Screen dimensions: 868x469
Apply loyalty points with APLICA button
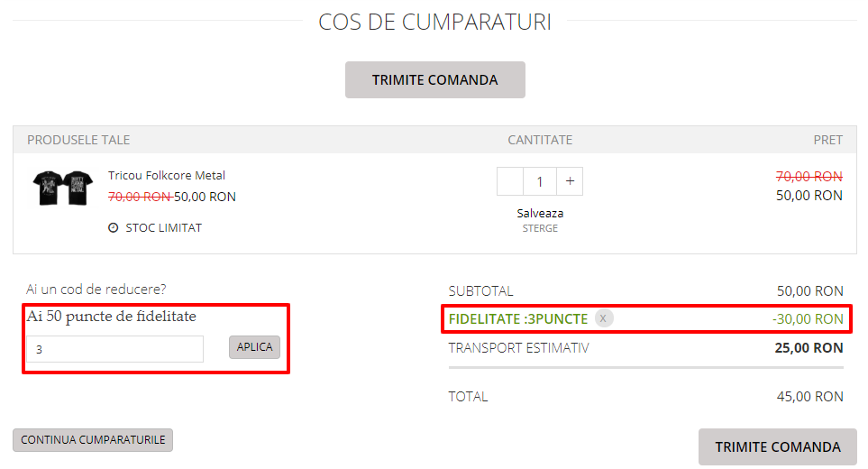(x=255, y=347)
